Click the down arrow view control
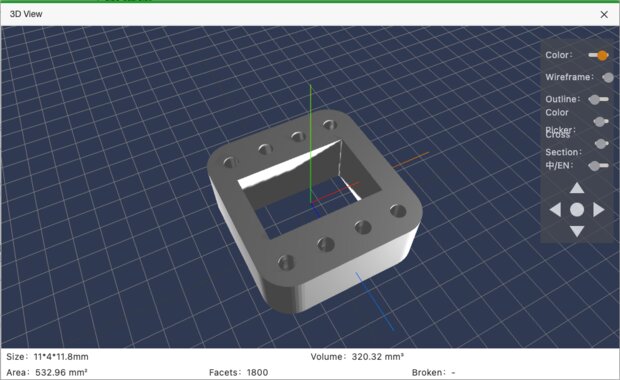This screenshot has width=620, height=380. pos(577,231)
